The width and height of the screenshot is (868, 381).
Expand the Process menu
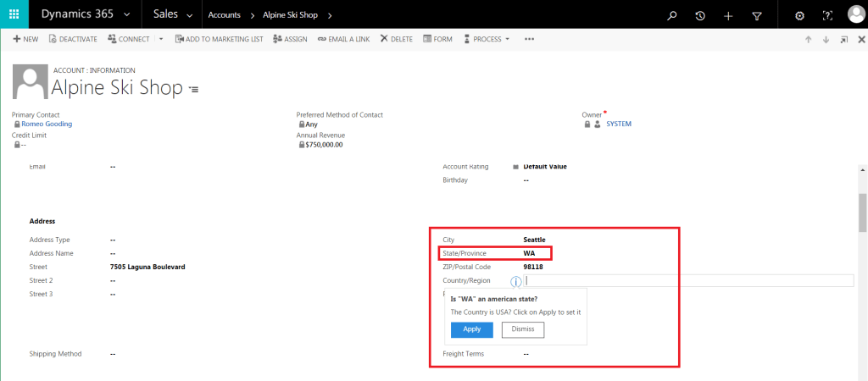click(491, 39)
